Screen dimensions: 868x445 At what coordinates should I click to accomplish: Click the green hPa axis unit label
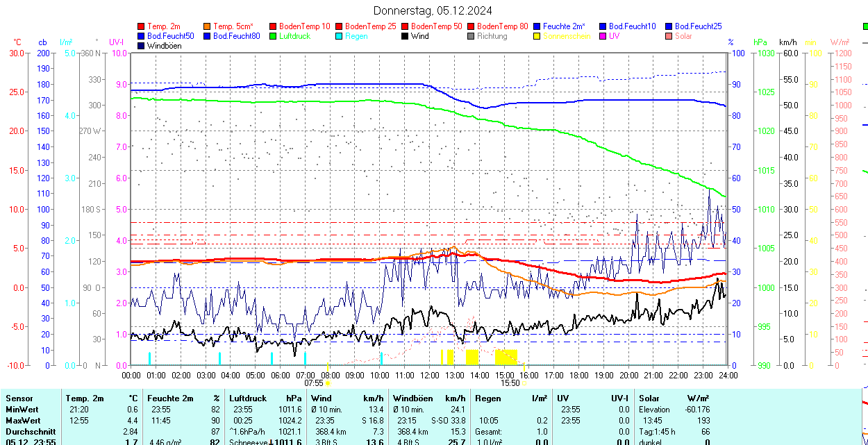(x=761, y=42)
